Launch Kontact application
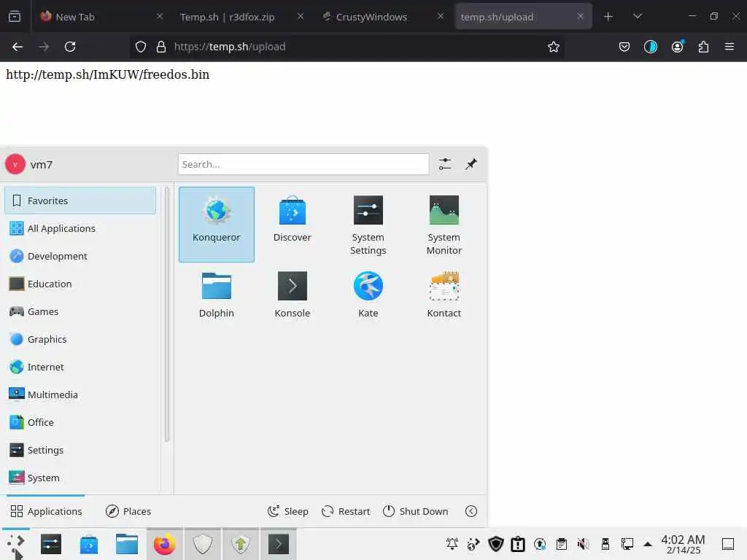The height and width of the screenshot is (560, 747). coord(444,295)
